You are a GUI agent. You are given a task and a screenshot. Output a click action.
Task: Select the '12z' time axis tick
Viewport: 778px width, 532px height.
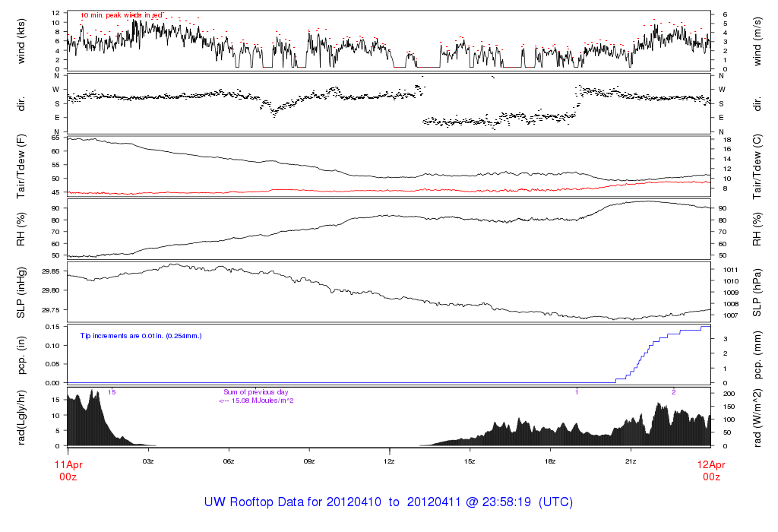tap(389, 461)
